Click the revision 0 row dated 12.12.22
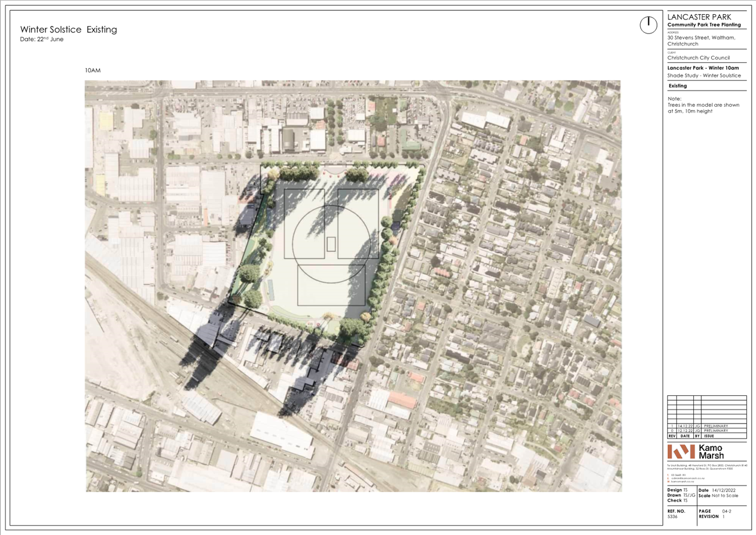This screenshot has width=756, height=535. [707, 431]
